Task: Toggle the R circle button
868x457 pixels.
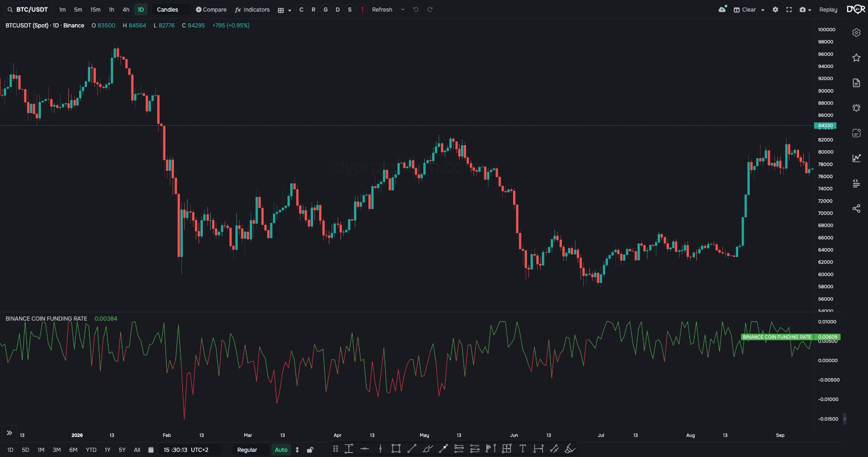Action: coord(314,10)
